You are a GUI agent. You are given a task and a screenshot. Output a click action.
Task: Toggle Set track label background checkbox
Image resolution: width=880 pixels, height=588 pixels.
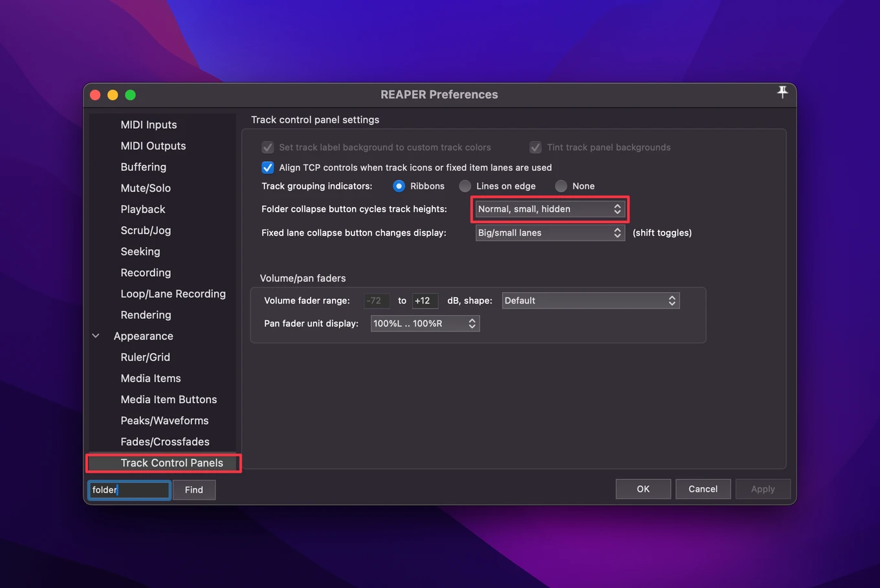(268, 147)
